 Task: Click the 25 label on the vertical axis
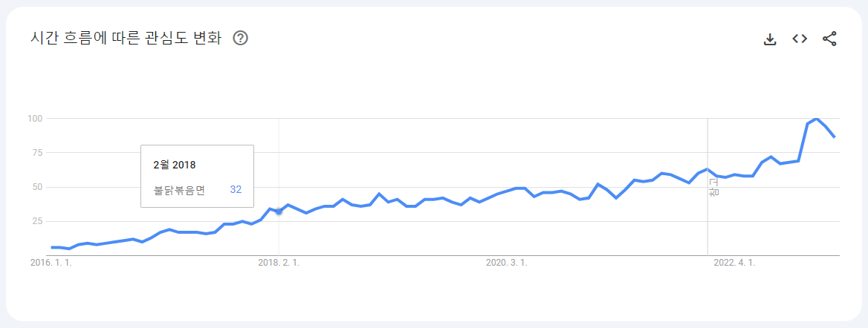(x=38, y=221)
